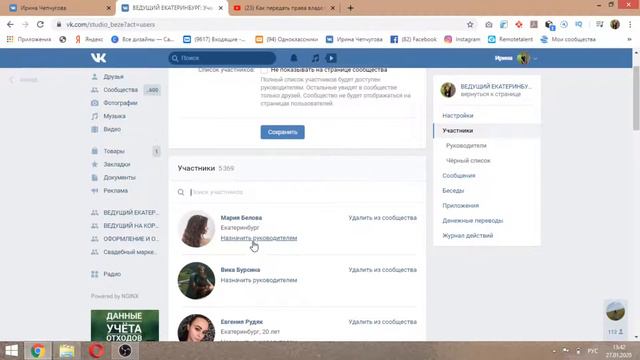Expand more bookmarks chevron
The height and width of the screenshot is (360, 640).
click(629, 39)
